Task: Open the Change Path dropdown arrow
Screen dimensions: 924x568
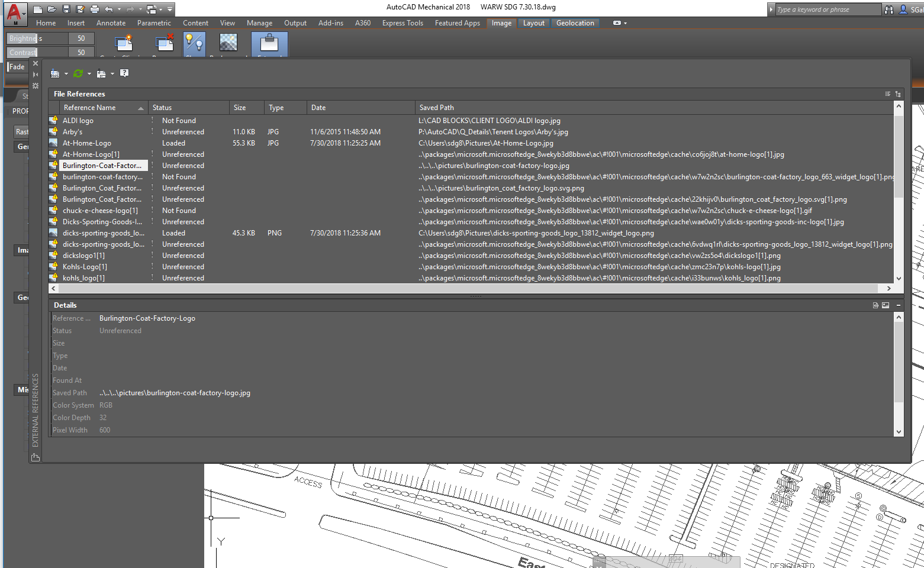Action: tap(112, 73)
